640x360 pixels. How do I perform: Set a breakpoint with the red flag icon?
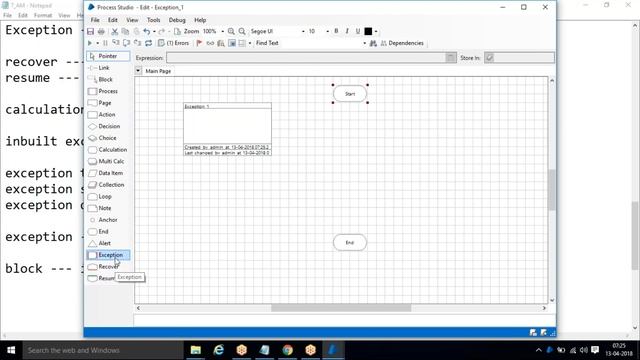[x=199, y=43]
